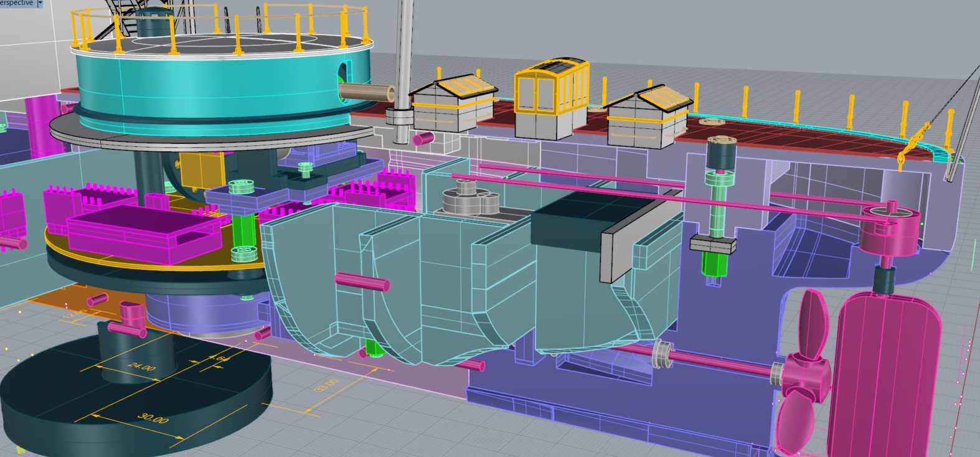Click the Perspective viewport title label
Viewport: 980px width, 457px height.
pyautogui.click(x=16, y=3)
